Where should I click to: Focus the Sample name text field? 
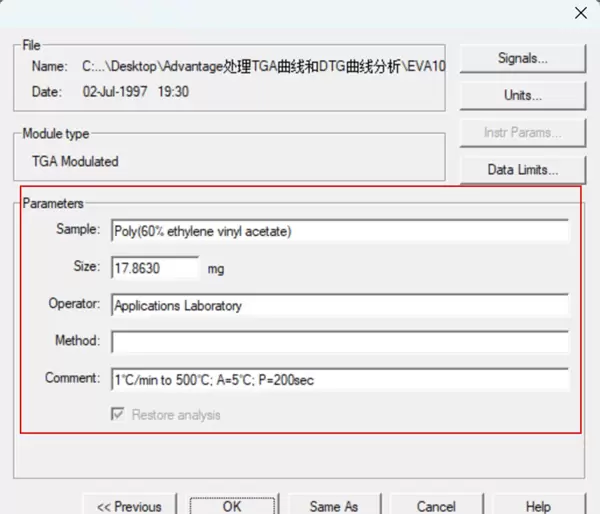click(x=339, y=231)
